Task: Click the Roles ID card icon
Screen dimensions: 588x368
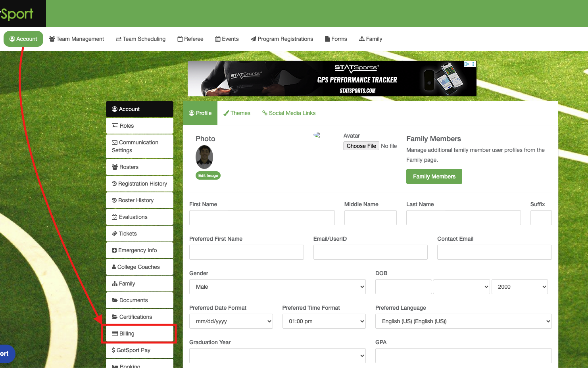Action: pos(115,126)
